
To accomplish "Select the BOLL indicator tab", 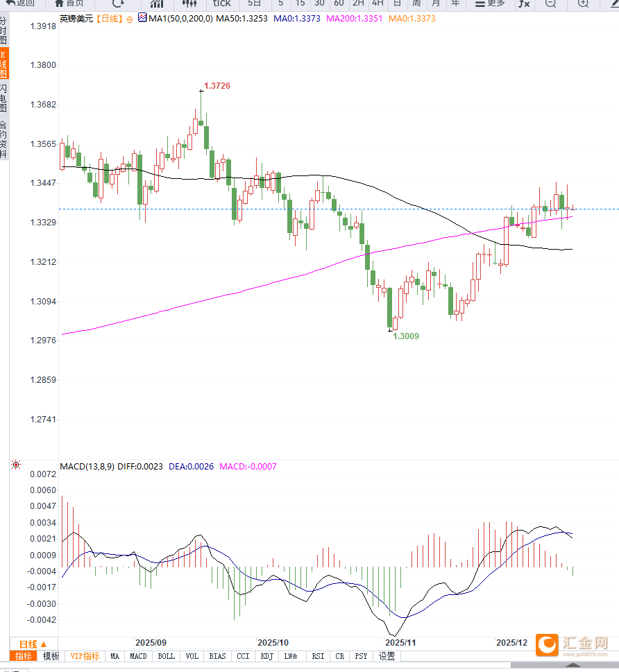I will coord(167,656).
